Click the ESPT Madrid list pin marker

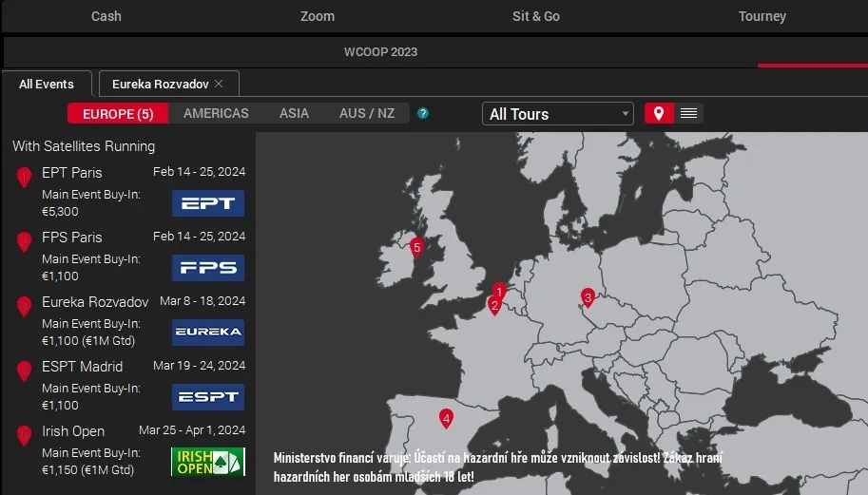(x=24, y=371)
